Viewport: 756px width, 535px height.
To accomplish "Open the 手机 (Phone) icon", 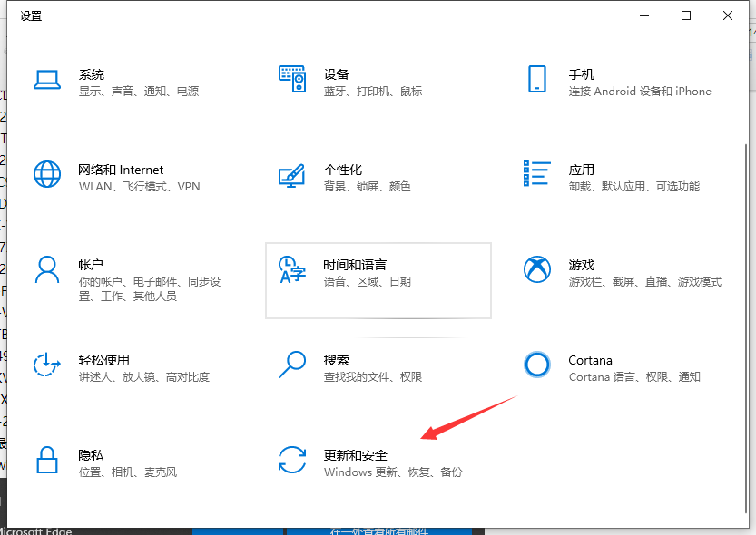I will point(537,79).
